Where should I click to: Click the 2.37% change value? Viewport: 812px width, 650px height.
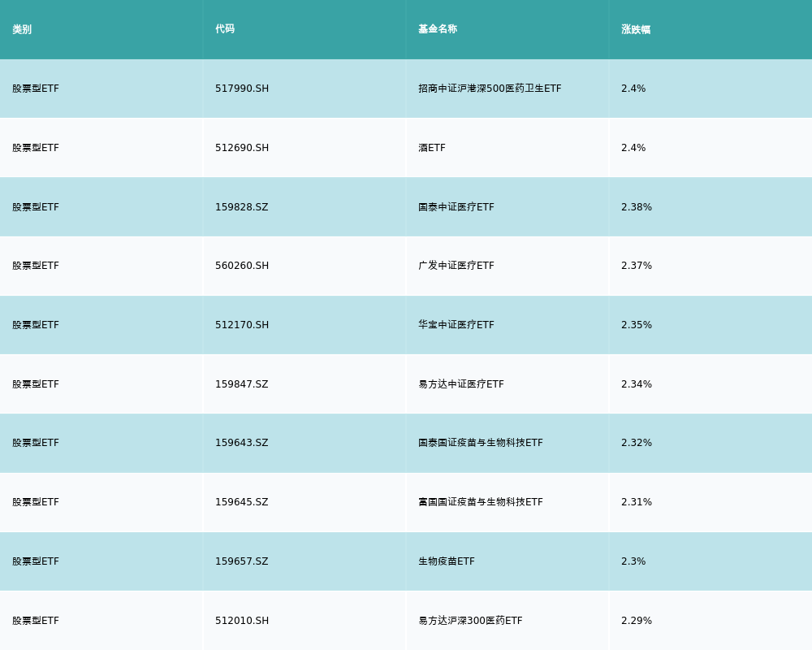[x=637, y=266]
